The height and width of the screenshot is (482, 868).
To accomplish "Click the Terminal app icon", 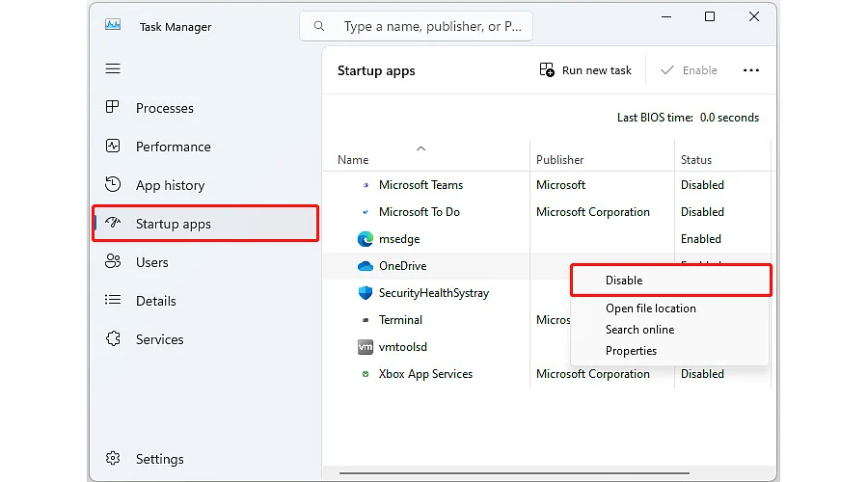I will pyautogui.click(x=366, y=320).
